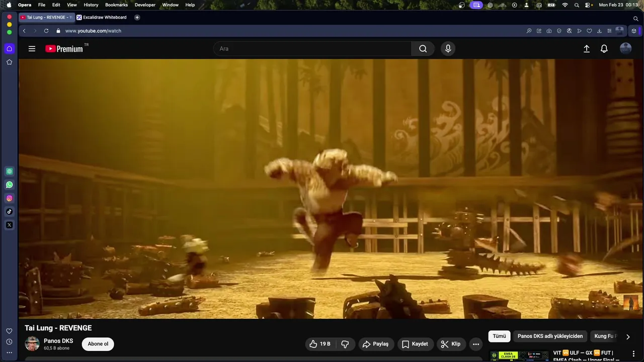This screenshot has width=644, height=362.
Task: Open Panos DKS channel avatar
Action: click(32, 344)
